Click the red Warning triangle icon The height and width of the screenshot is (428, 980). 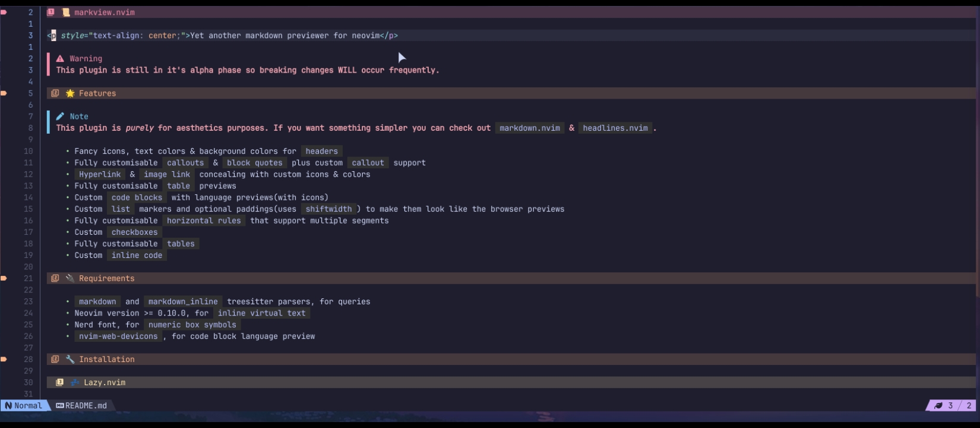[60, 58]
